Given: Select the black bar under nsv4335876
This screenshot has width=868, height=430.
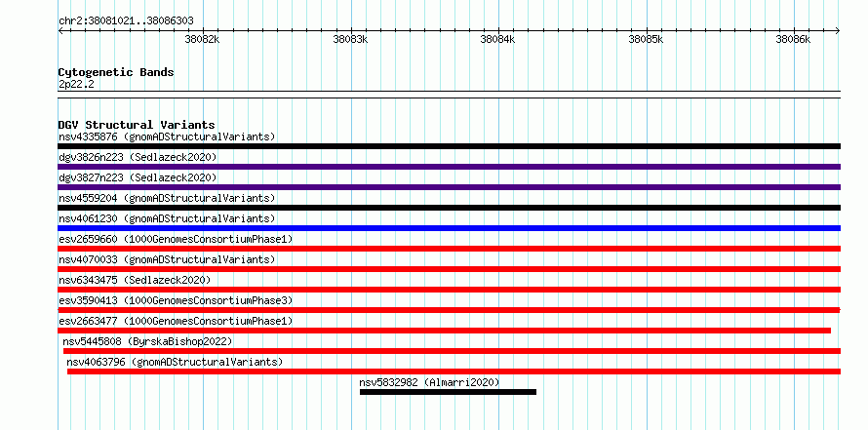Looking at the screenshot, I should point(449,146).
